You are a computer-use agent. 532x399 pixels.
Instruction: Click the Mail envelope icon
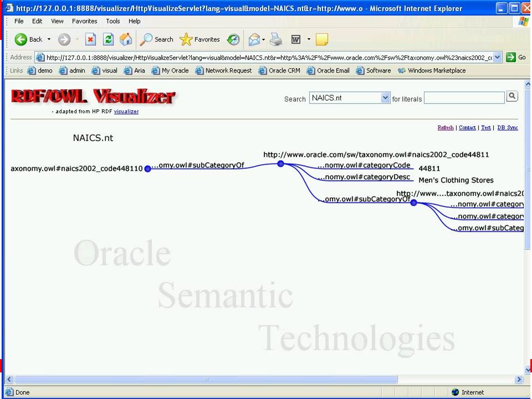pos(254,39)
